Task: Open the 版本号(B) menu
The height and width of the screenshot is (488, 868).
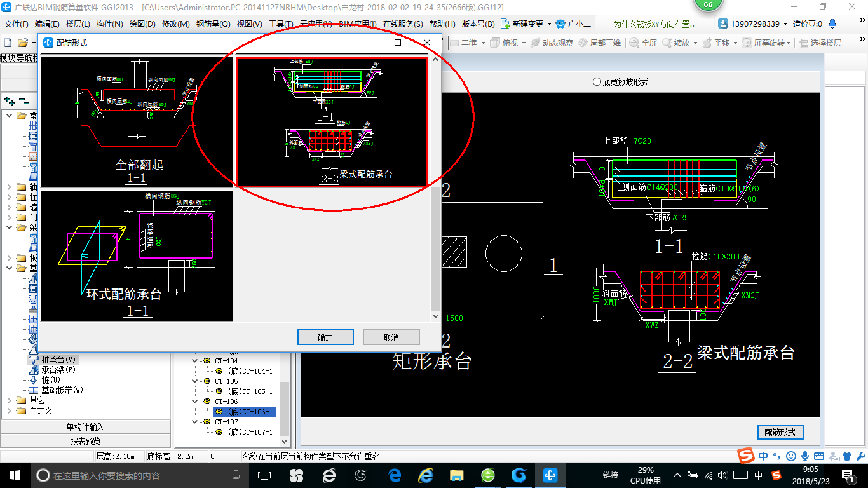Action: [x=478, y=24]
